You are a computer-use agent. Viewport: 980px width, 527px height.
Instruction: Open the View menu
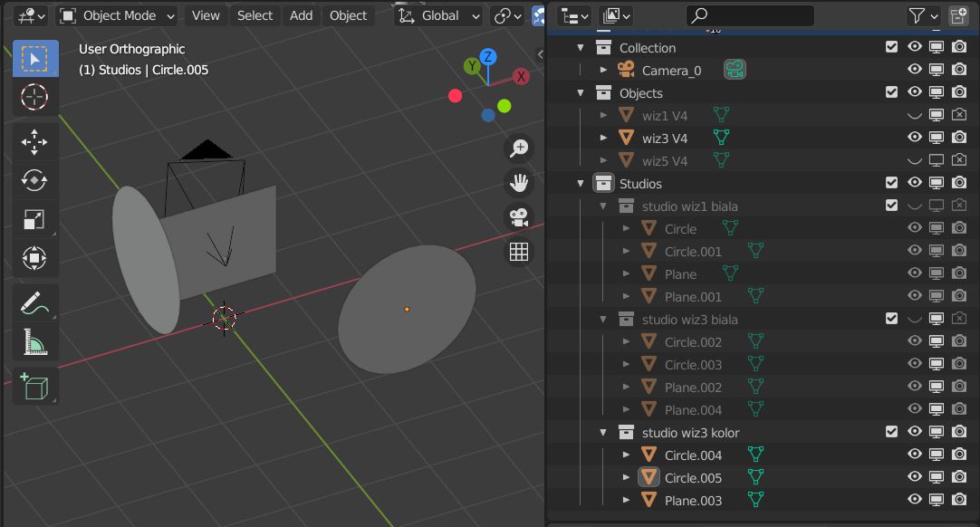[206, 15]
